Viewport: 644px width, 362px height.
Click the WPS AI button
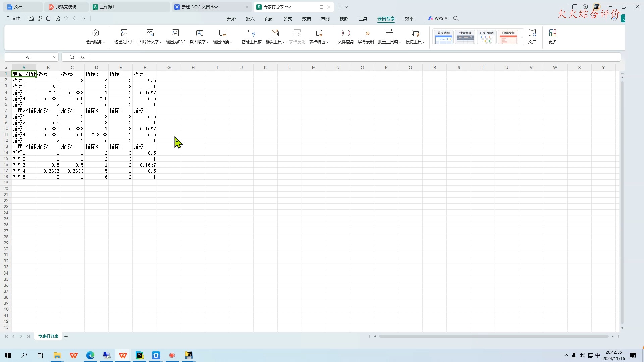[438, 19]
